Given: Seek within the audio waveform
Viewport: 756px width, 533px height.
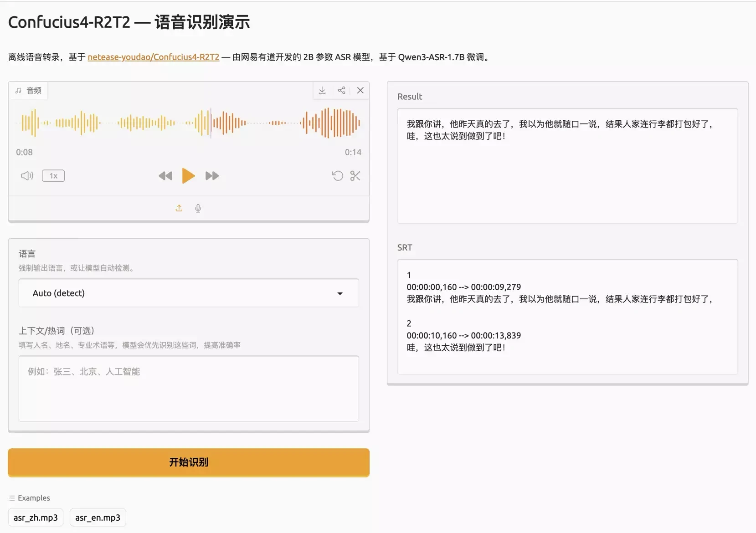Looking at the screenshot, I should pyautogui.click(x=189, y=123).
